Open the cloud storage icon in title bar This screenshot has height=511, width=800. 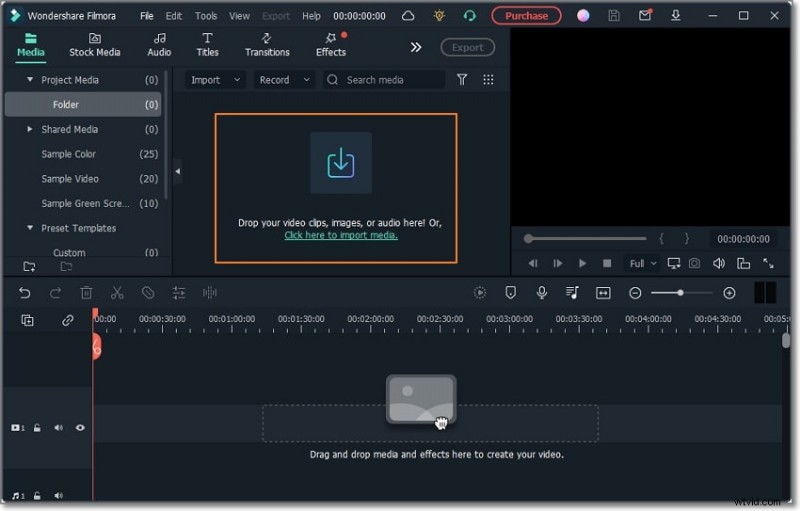coord(408,16)
